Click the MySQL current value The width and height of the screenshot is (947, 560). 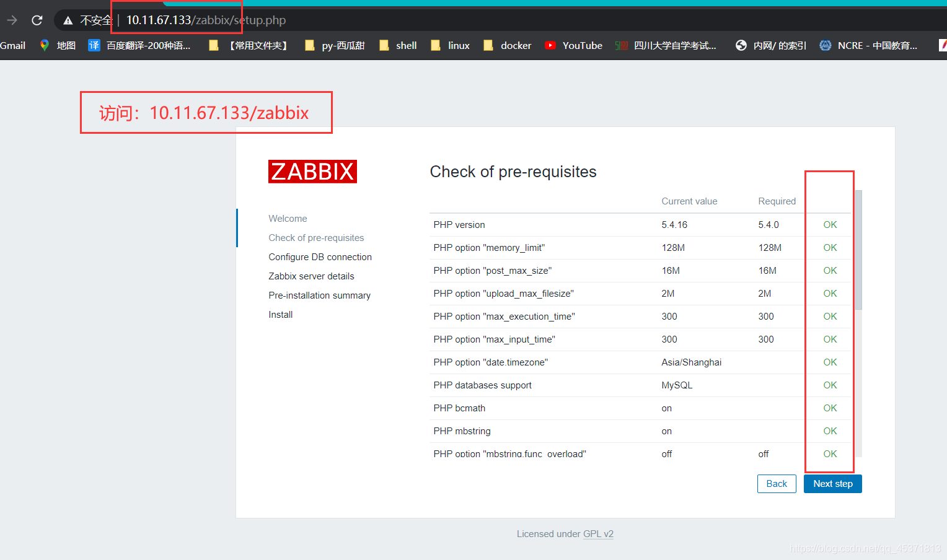[x=677, y=385]
